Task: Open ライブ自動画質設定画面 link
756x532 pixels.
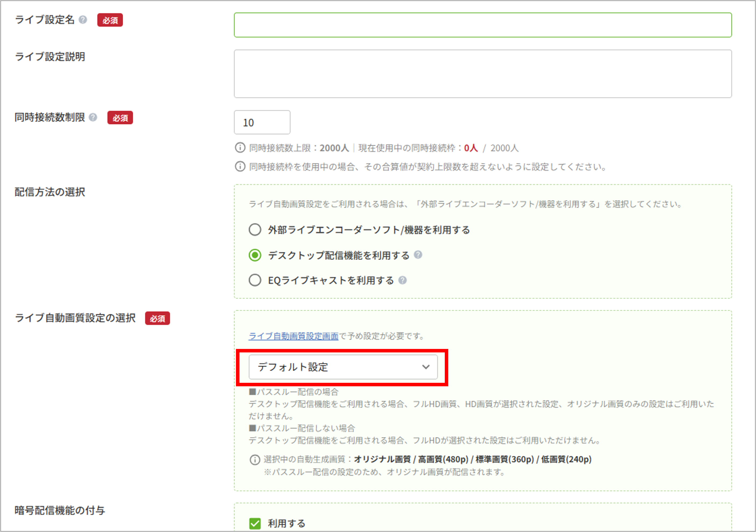Action: click(x=293, y=336)
